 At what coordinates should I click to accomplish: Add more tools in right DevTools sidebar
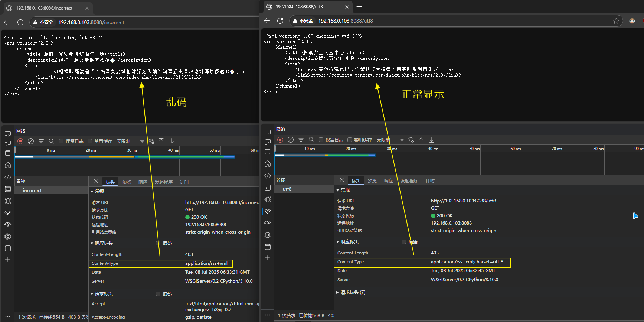(x=267, y=258)
